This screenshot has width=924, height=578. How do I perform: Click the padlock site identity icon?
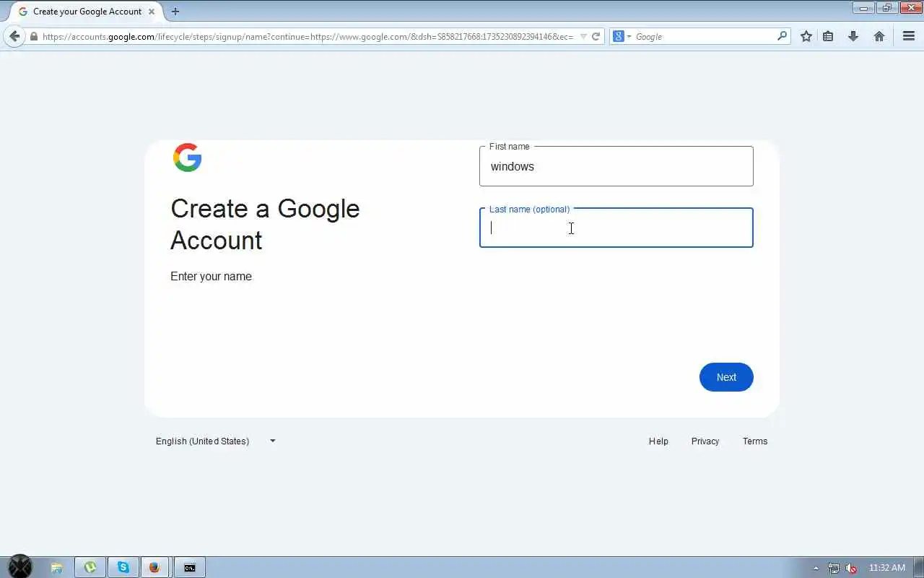point(34,37)
